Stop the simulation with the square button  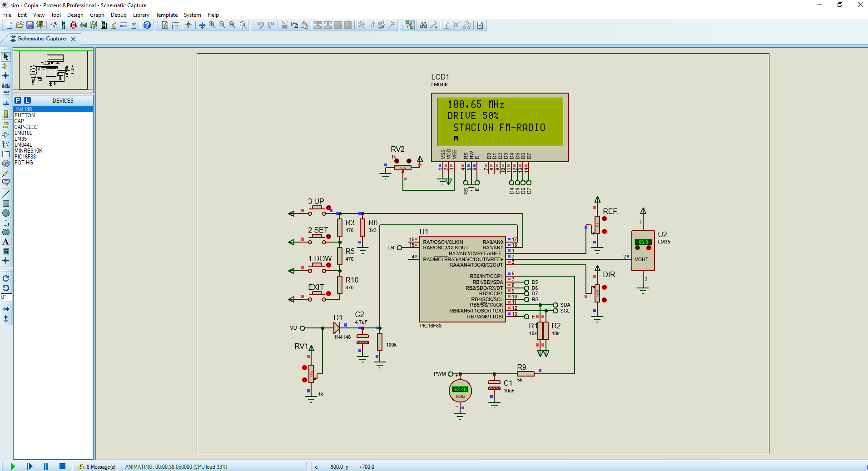(x=63, y=466)
